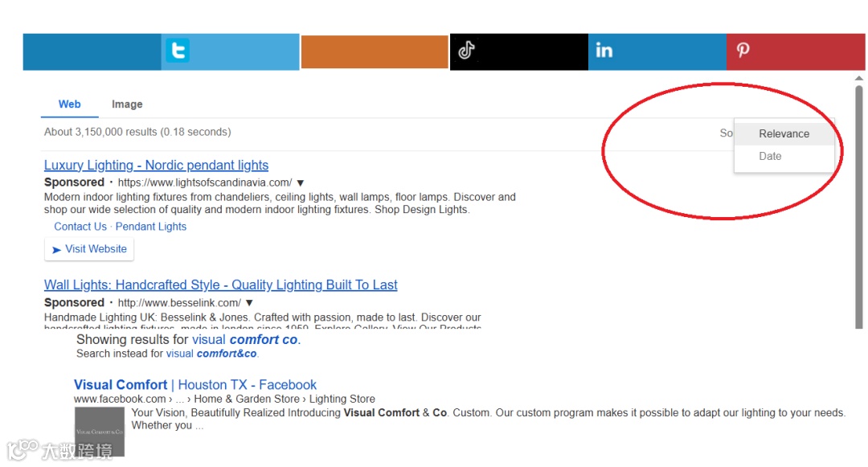Click the visual comfort co suggestion link

[244, 339]
